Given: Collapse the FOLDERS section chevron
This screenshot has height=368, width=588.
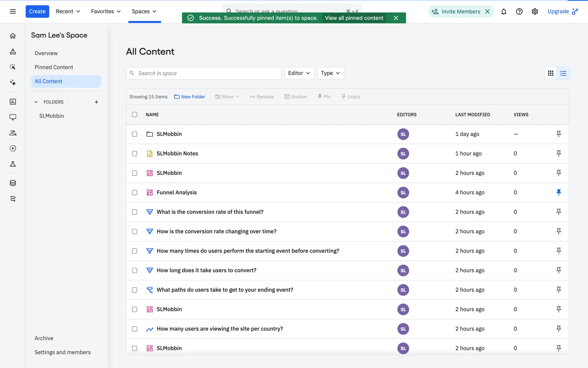Looking at the screenshot, I should [x=36, y=102].
